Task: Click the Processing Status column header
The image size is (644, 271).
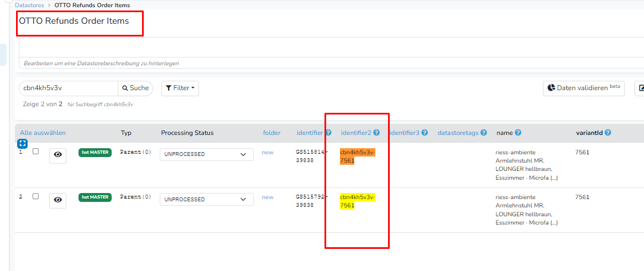Action: 187,133
